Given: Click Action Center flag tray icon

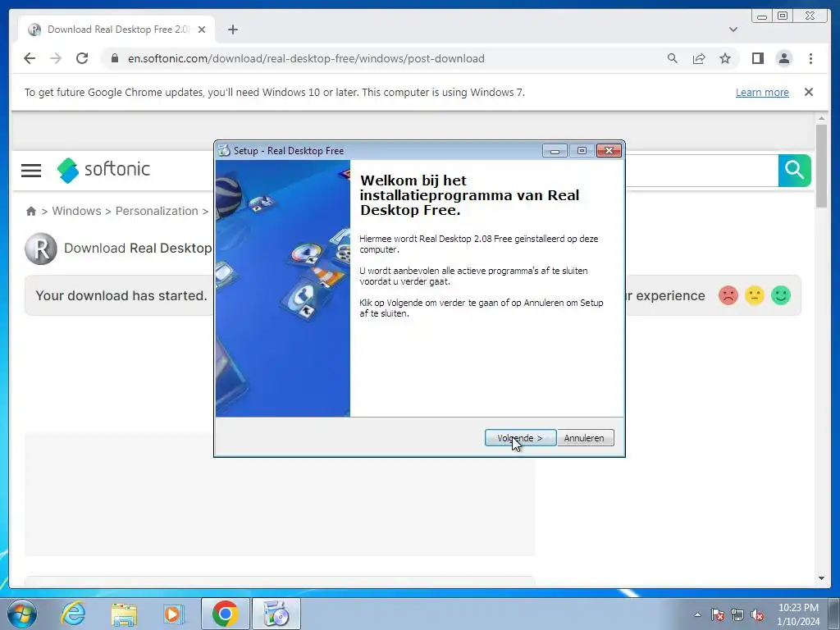Looking at the screenshot, I should [x=717, y=614].
